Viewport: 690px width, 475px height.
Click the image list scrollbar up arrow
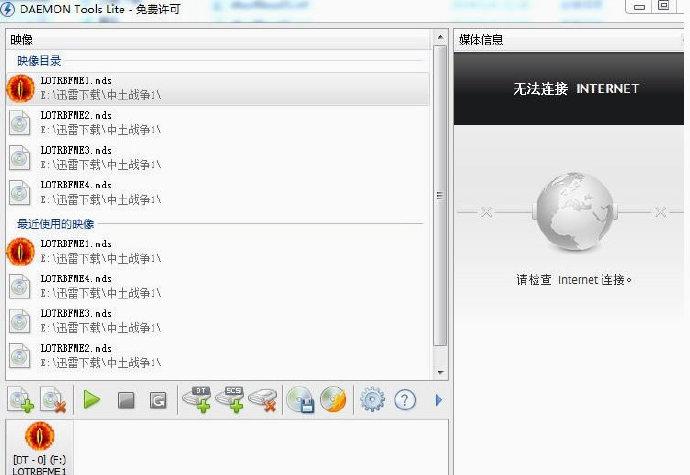click(x=440, y=37)
